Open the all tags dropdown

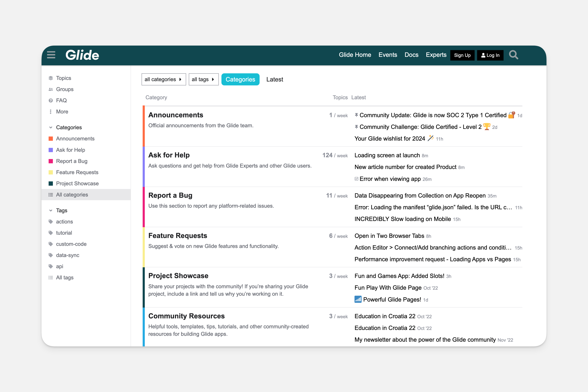click(204, 79)
